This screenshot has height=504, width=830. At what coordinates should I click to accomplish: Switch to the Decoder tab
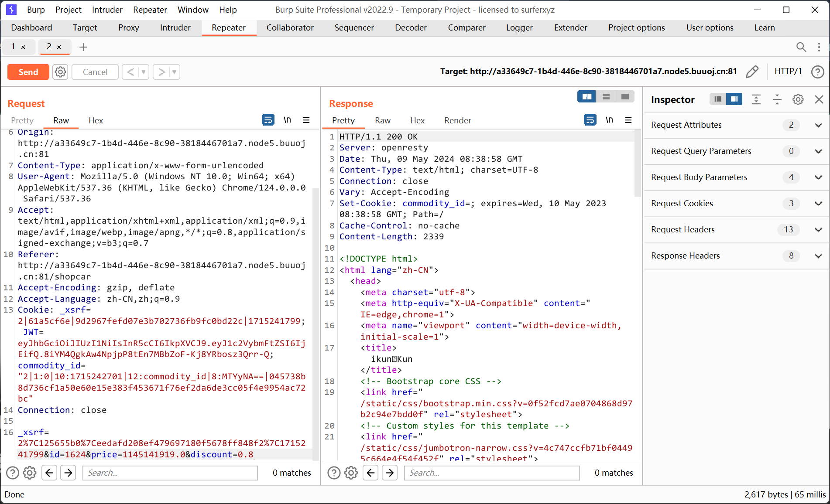click(x=411, y=27)
